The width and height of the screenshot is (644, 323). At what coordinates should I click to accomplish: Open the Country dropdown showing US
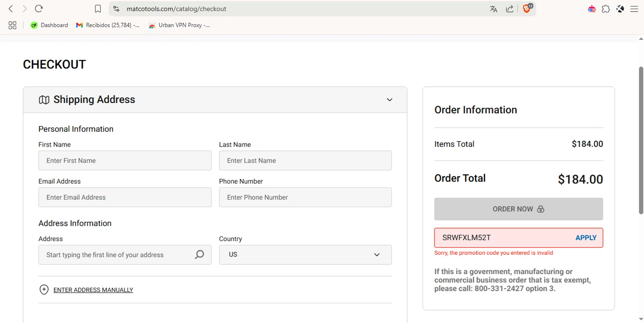(x=305, y=255)
